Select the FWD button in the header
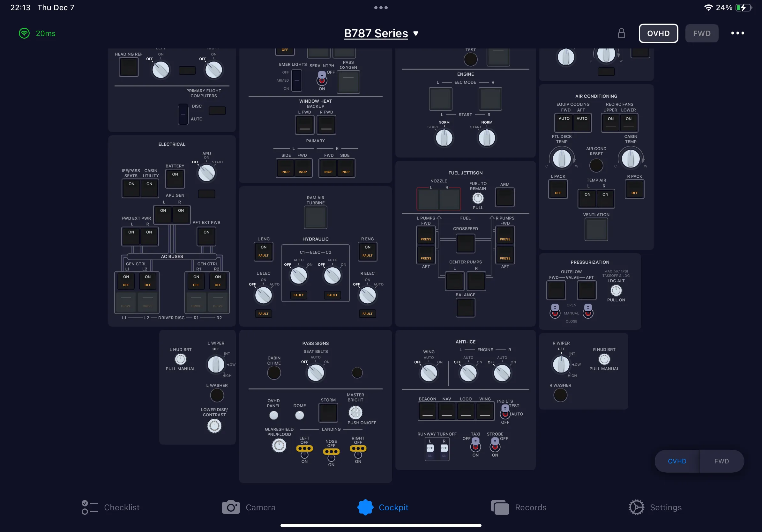Image resolution: width=762 pixels, height=532 pixels. click(x=702, y=33)
